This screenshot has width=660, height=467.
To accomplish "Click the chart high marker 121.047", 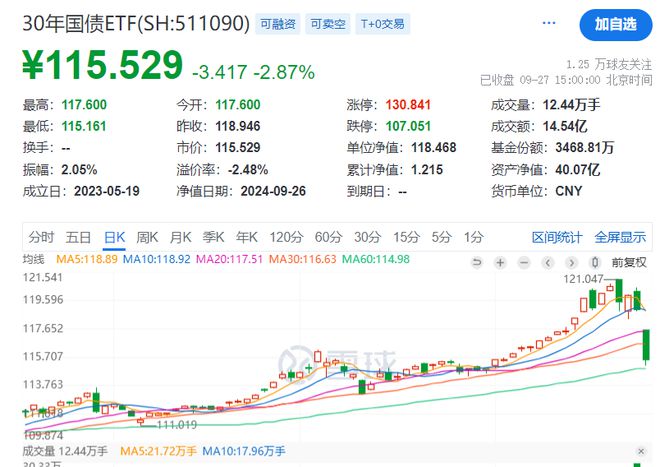I will 583,279.
